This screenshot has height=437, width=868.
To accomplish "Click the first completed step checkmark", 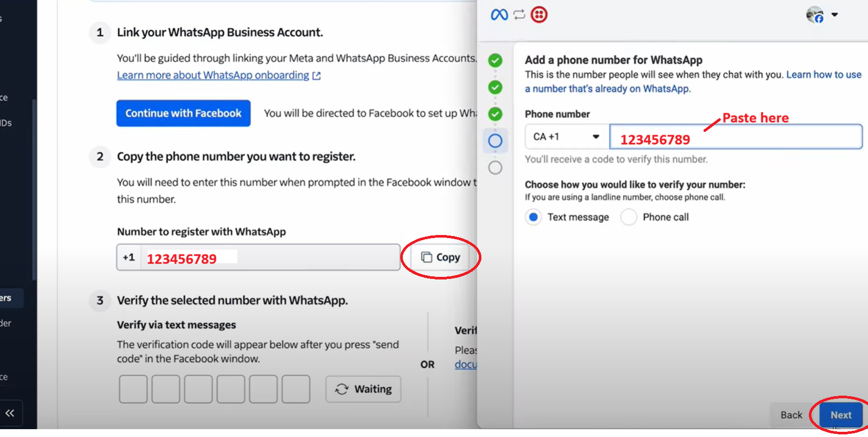I will (495, 60).
